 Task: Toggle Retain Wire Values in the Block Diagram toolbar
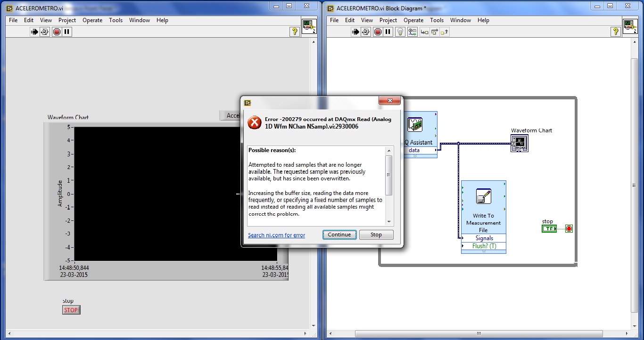point(413,32)
